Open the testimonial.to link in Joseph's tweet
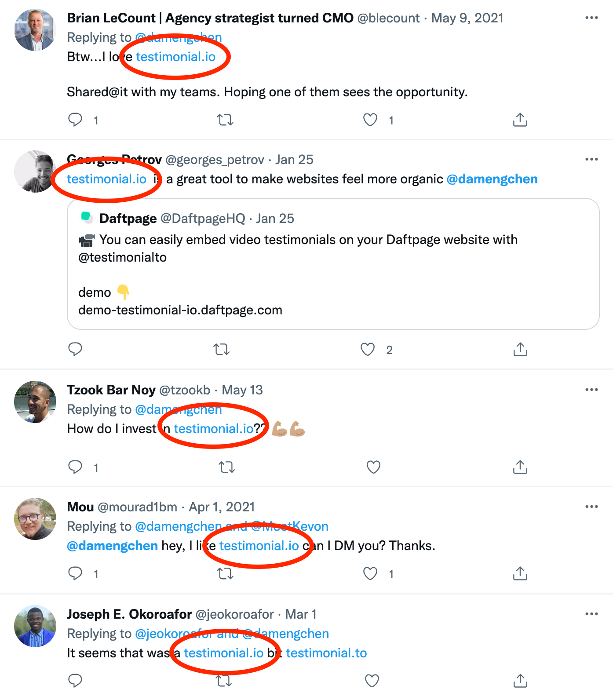The height and width of the screenshot is (700, 613). [x=326, y=653]
